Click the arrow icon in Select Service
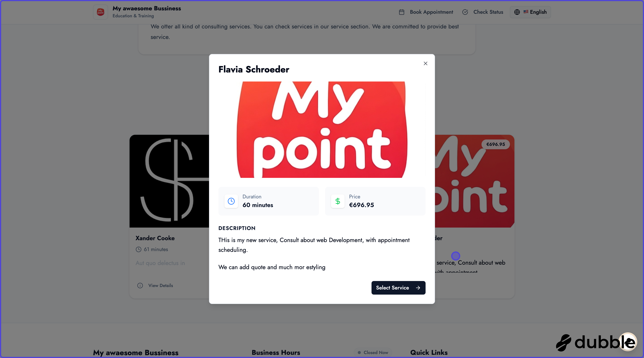Image resolution: width=644 pixels, height=358 pixels. coord(418,288)
